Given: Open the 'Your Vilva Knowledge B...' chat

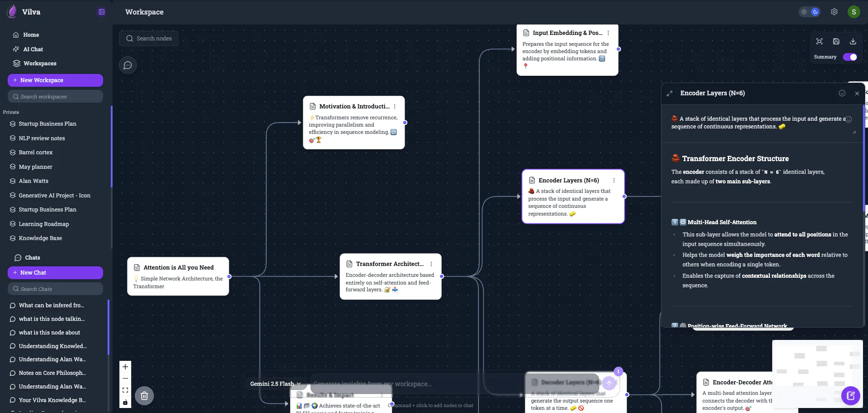Looking at the screenshot, I should [52, 400].
